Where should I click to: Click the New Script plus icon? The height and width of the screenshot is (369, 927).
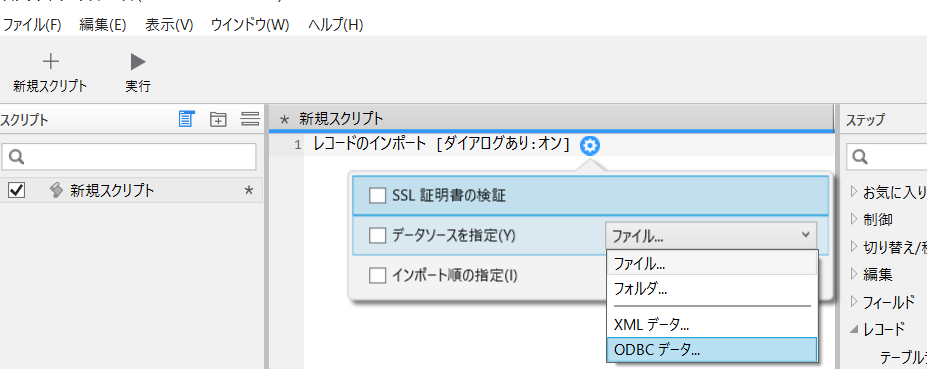click(x=51, y=62)
